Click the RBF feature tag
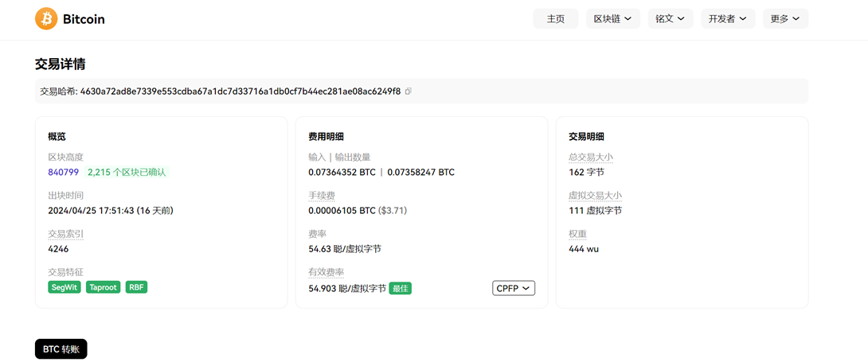Image resolution: width=868 pixels, height=362 pixels. pyautogui.click(x=136, y=287)
